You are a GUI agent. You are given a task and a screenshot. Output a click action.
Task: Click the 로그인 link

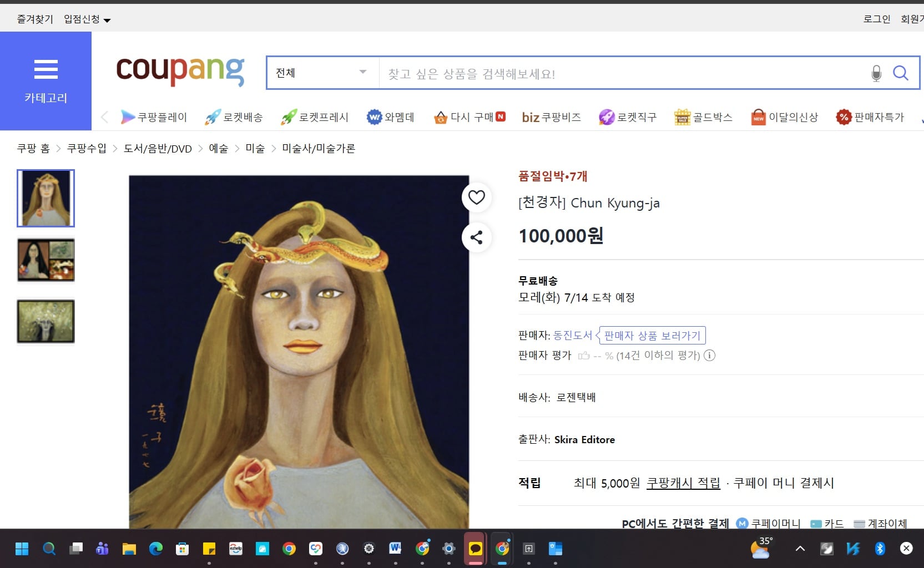tap(877, 19)
